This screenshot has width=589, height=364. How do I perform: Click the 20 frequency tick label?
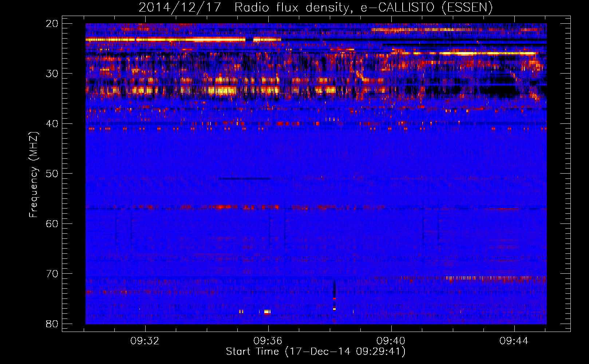point(52,24)
